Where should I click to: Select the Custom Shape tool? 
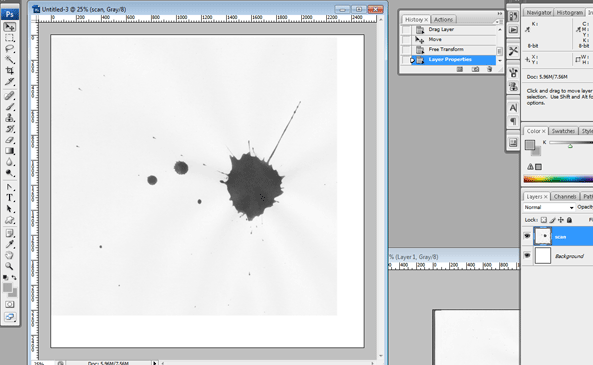click(x=9, y=220)
